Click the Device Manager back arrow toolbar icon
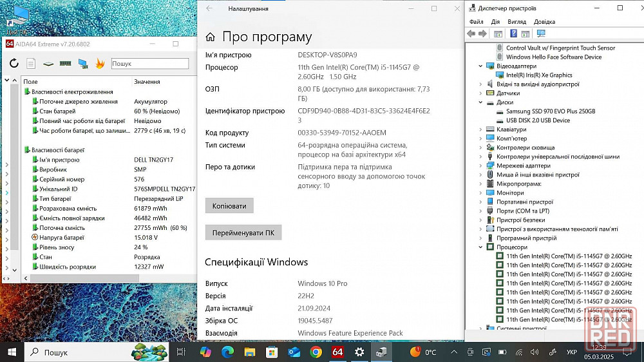Viewport: 644px width, 362px height. (471, 33)
